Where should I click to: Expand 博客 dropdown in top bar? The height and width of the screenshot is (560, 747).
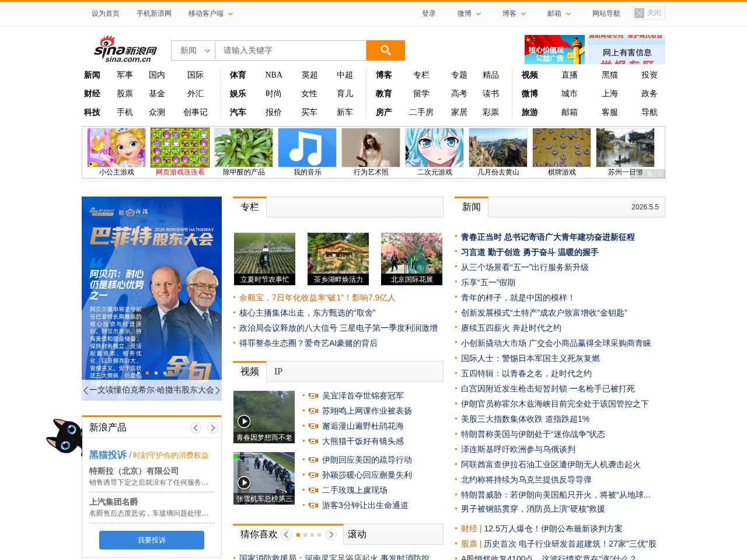point(514,13)
